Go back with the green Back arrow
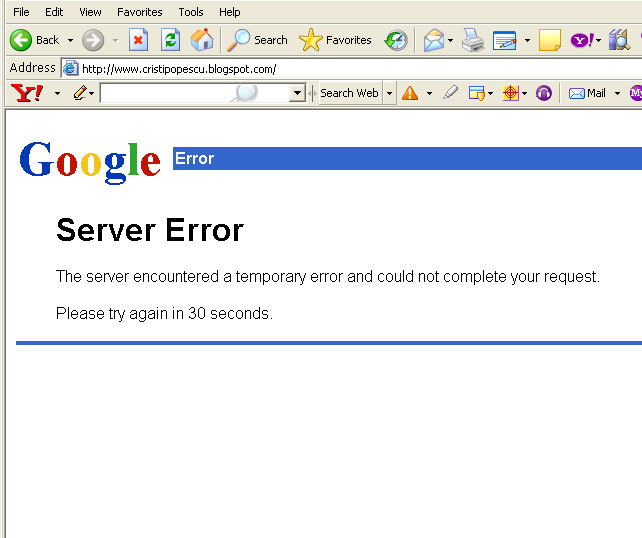Viewport: 642px width, 538px height. click(20, 40)
